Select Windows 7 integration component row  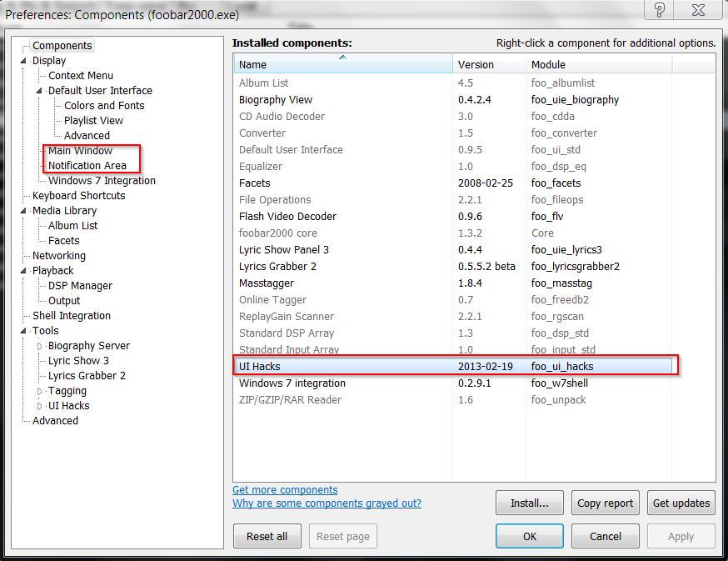[452, 383]
